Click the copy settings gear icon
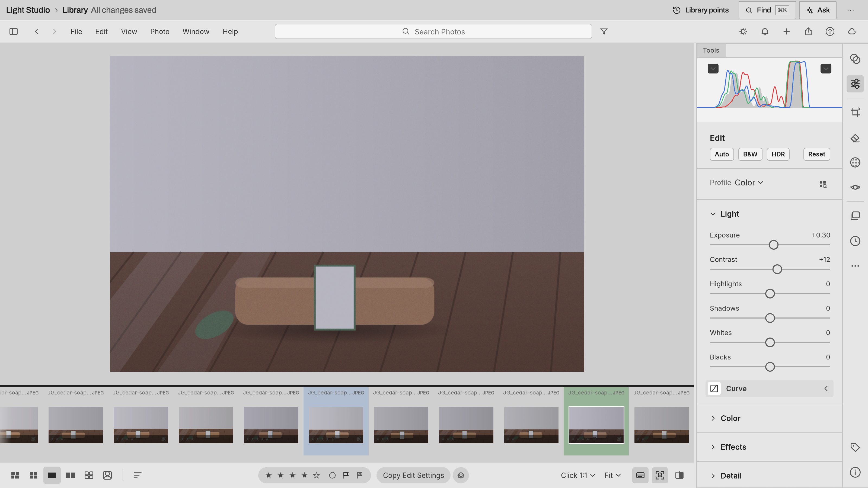This screenshot has height=488, width=868. tap(461, 475)
